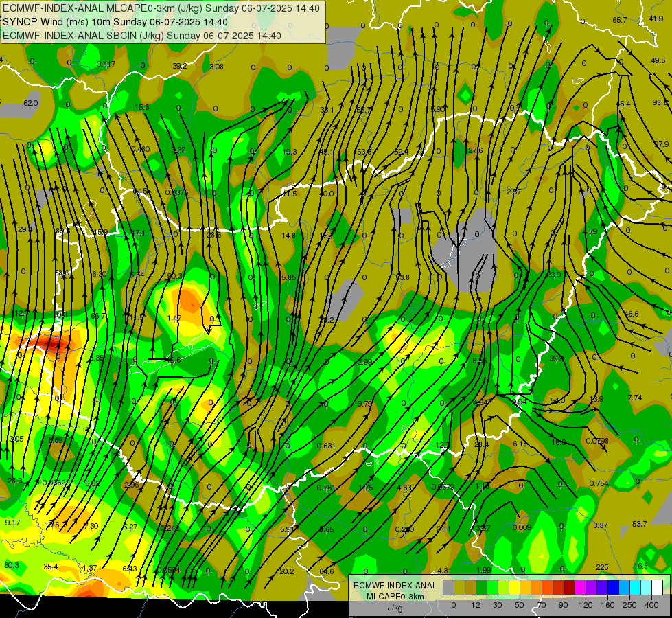Image resolution: width=672 pixels, height=618 pixels.
Task: Click the legend tick value 160
Action: 607,605
